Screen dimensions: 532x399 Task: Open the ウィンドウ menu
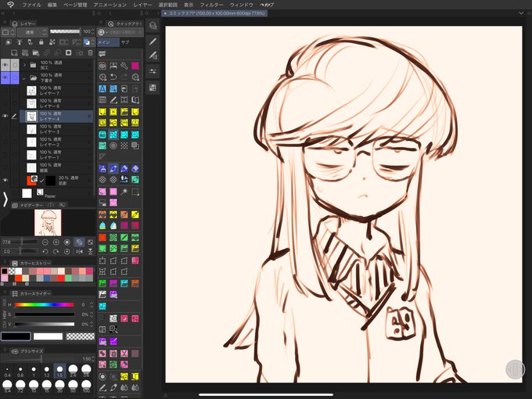(x=242, y=5)
